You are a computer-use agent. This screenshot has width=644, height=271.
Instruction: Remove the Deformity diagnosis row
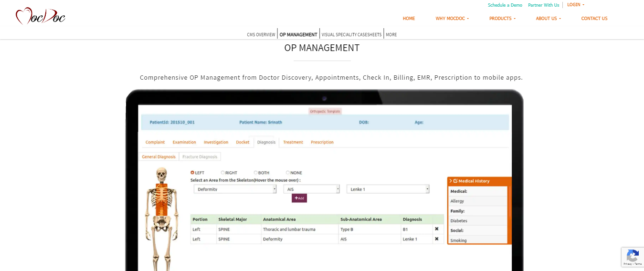(x=436, y=239)
